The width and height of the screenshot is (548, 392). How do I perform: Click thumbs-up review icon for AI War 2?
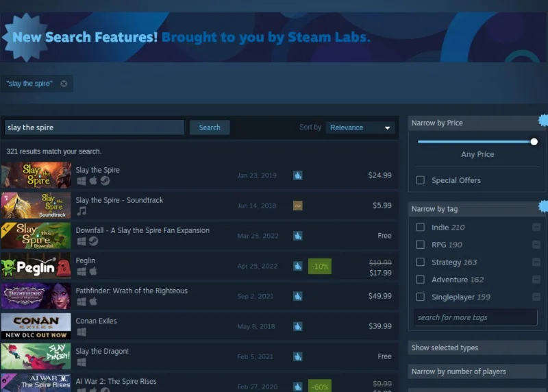click(x=298, y=387)
